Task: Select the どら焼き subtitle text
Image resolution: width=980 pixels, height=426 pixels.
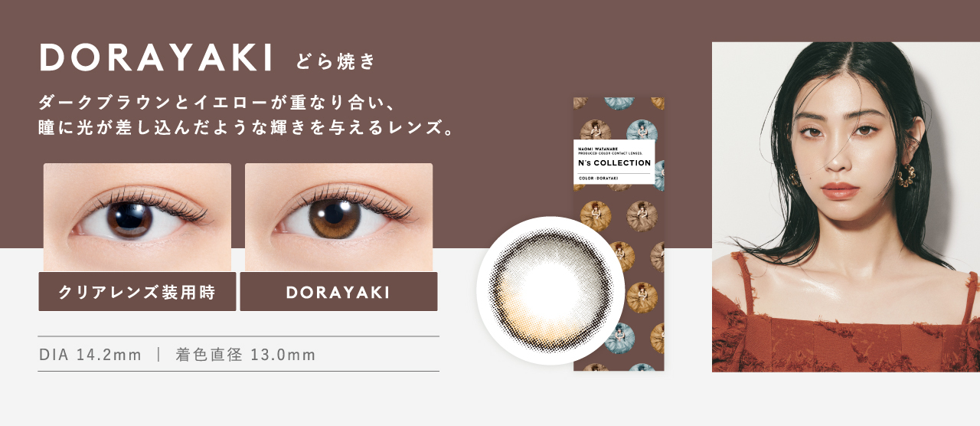Action: 335,61
